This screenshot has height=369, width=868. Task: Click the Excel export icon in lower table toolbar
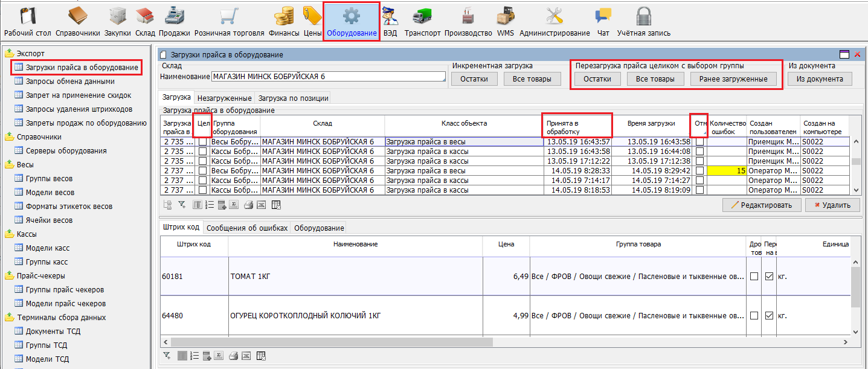248,355
